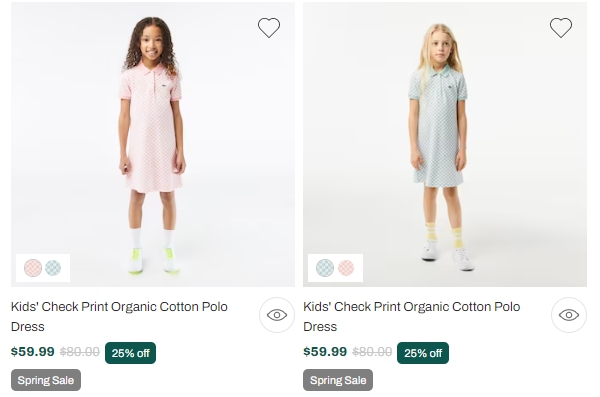The height and width of the screenshot is (397, 600).
Task: Select pink check swatch on left product
Action: click(x=33, y=268)
